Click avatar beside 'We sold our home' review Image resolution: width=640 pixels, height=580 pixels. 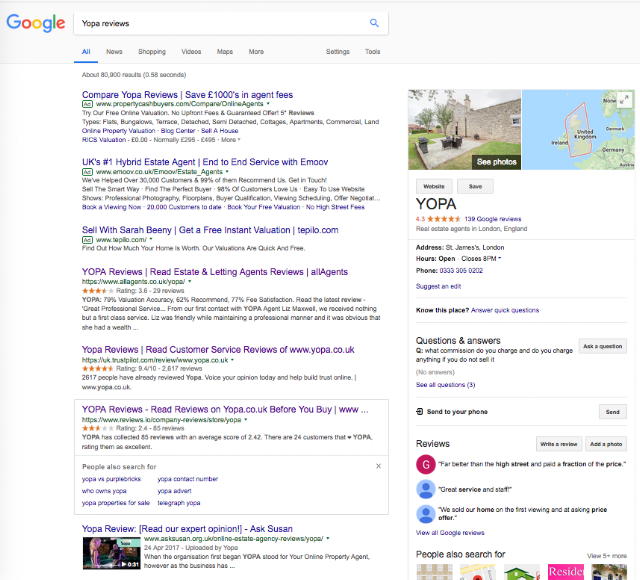426,513
